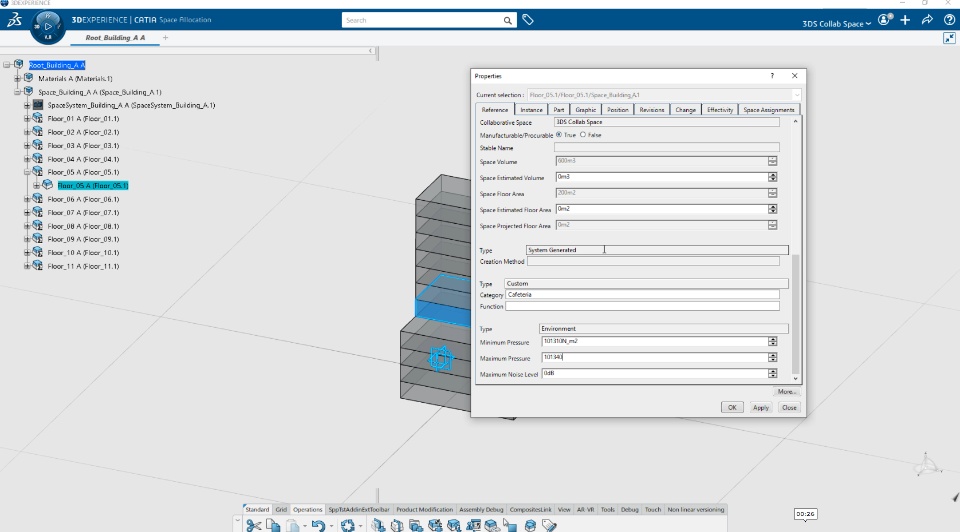Image resolution: width=960 pixels, height=532 pixels.
Task: Click the first product cube toolbar icon
Action: [x=378, y=525]
